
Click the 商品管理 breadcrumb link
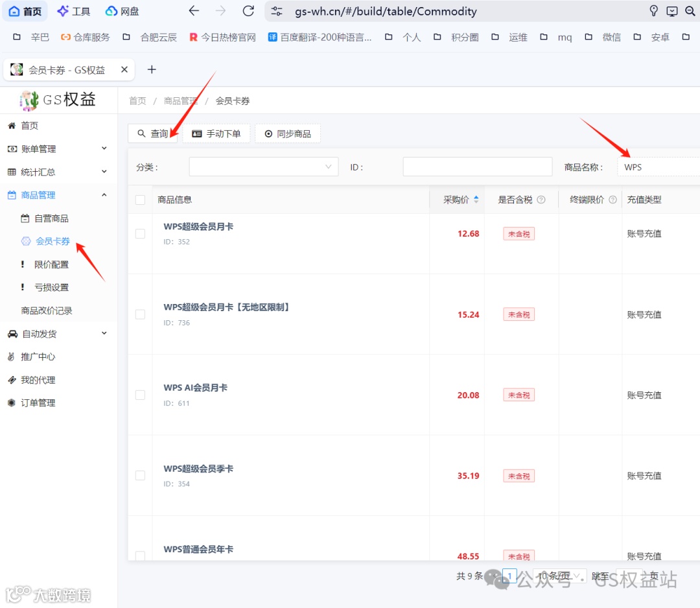180,101
